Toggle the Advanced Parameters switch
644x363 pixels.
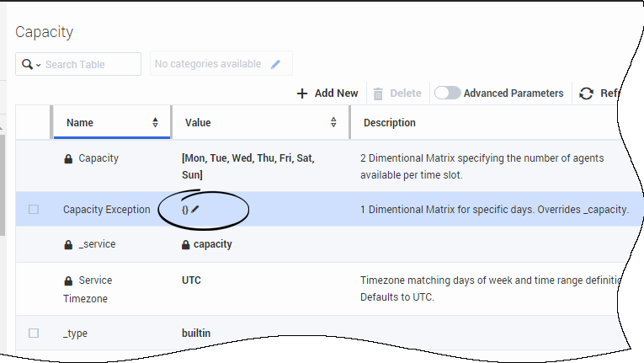[x=447, y=93]
